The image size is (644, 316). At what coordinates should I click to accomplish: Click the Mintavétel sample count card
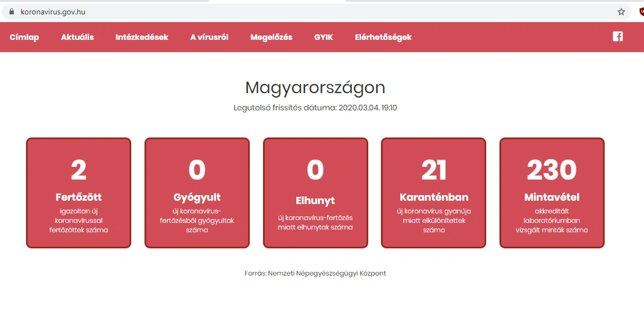pyautogui.click(x=552, y=192)
